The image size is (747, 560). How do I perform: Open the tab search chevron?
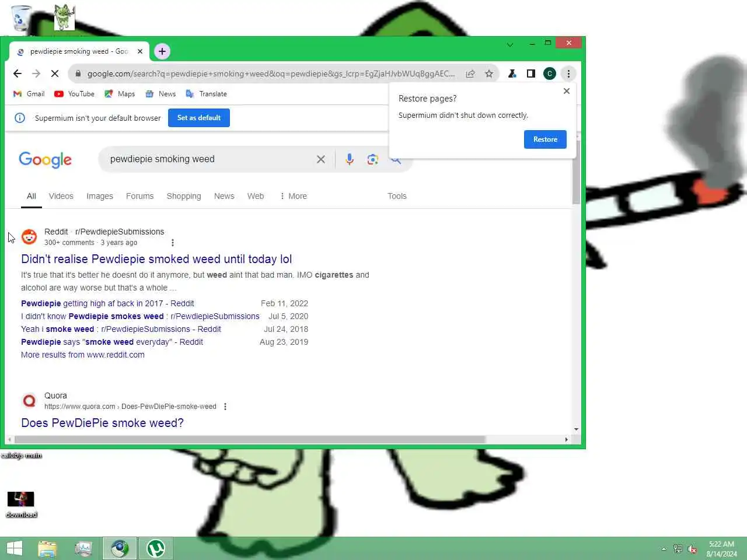click(x=510, y=44)
